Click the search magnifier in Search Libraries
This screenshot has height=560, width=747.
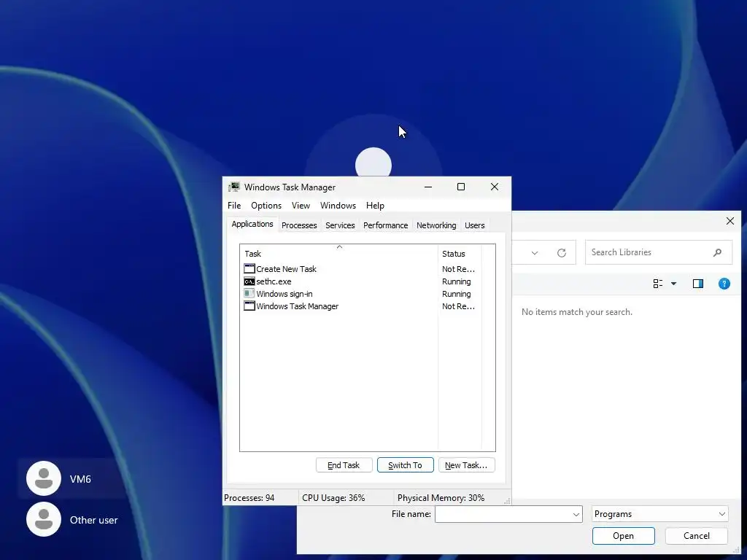tap(717, 252)
